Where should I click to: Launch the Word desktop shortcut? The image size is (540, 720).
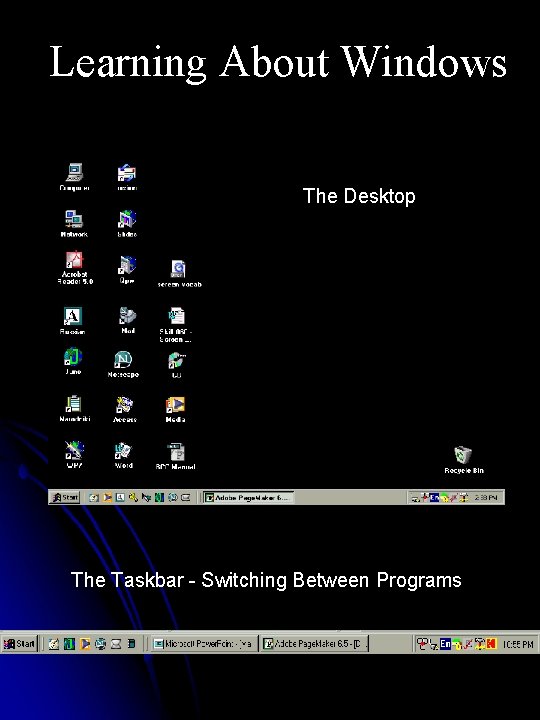pyautogui.click(x=124, y=455)
